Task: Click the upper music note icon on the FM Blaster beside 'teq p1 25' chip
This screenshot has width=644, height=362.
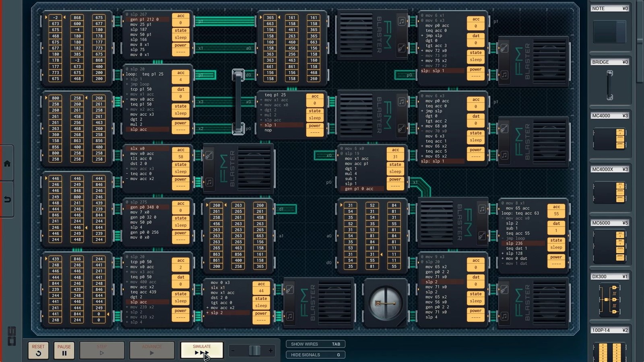Action: tap(401, 102)
